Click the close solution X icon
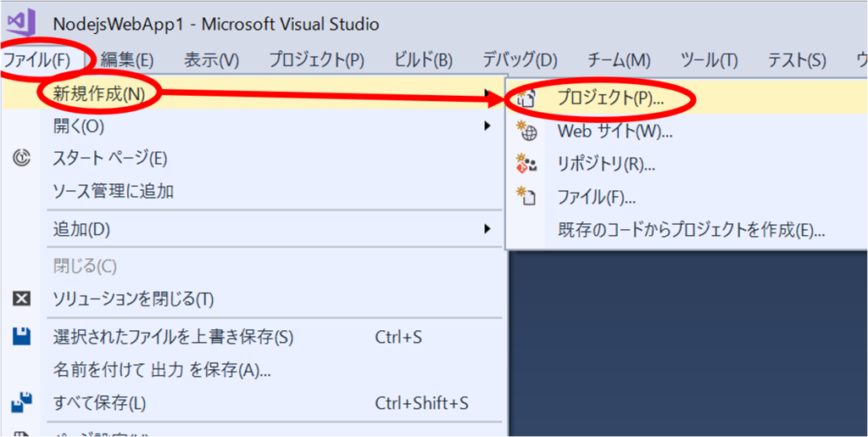 (x=21, y=299)
